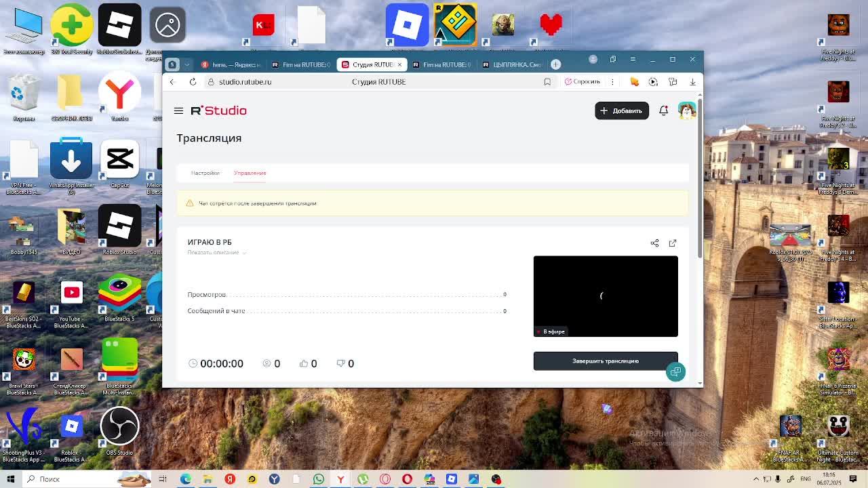868x488 pixels.
Task: Switch to ЦЫПЛЯНКА browser tab
Action: pyautogui.click(x=511, y=64)
